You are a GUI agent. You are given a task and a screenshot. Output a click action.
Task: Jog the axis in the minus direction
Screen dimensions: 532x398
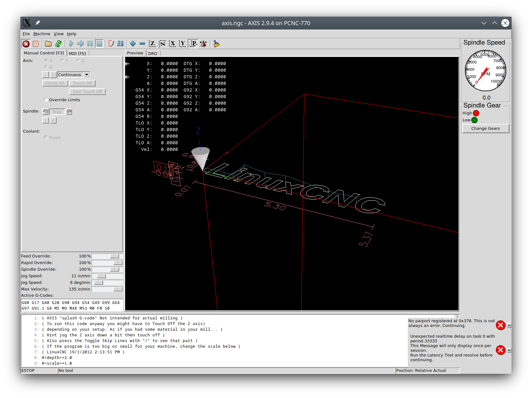[46, 75]
